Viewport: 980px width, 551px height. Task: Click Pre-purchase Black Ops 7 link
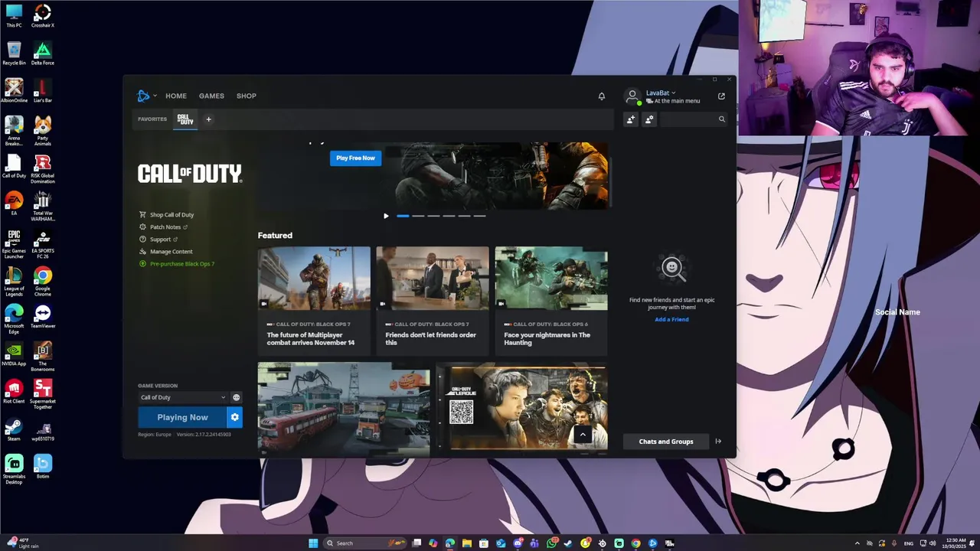181,264
